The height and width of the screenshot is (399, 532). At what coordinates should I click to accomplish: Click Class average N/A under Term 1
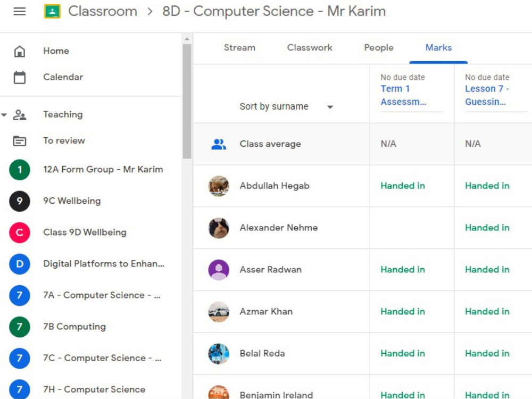point(388,144)
